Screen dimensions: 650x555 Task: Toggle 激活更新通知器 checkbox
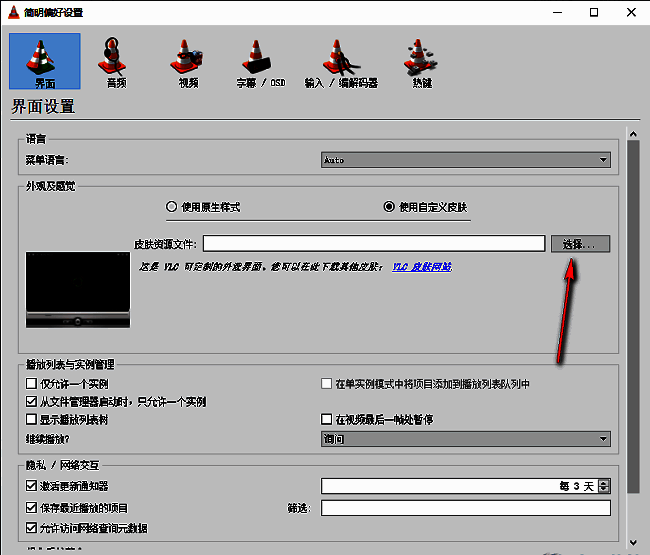32,485
